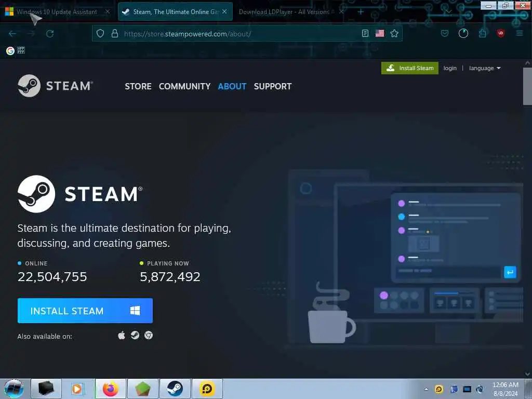532x399 pixels.
Task: Close the Steam tab
Action: [x=224, y=11]
